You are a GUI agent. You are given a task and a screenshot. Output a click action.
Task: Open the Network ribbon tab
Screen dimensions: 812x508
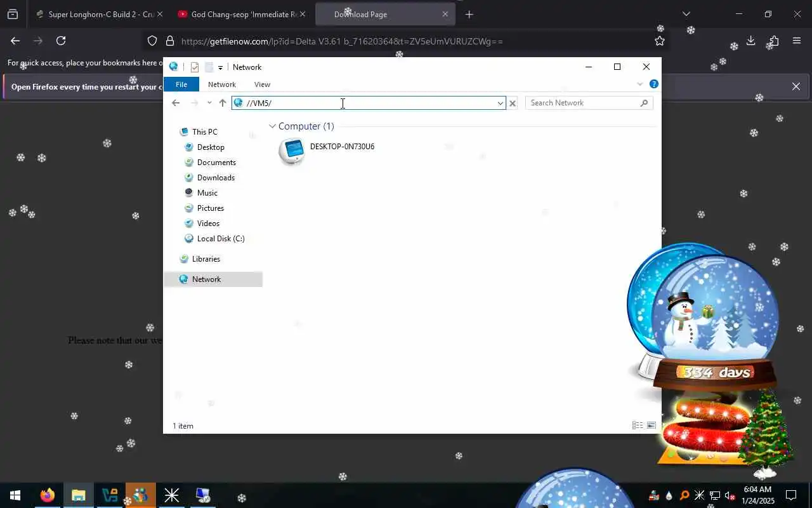pos(222,84)
